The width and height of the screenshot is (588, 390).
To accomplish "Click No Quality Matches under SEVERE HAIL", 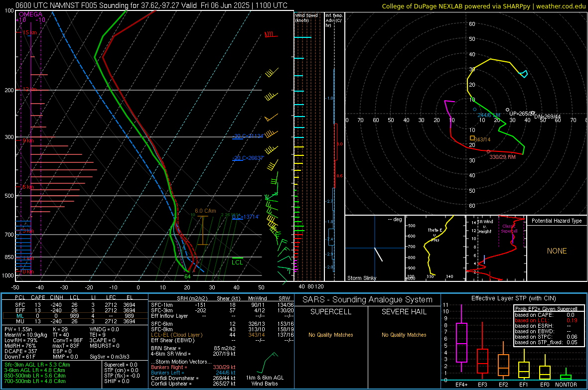I will (x=404, y=335).
